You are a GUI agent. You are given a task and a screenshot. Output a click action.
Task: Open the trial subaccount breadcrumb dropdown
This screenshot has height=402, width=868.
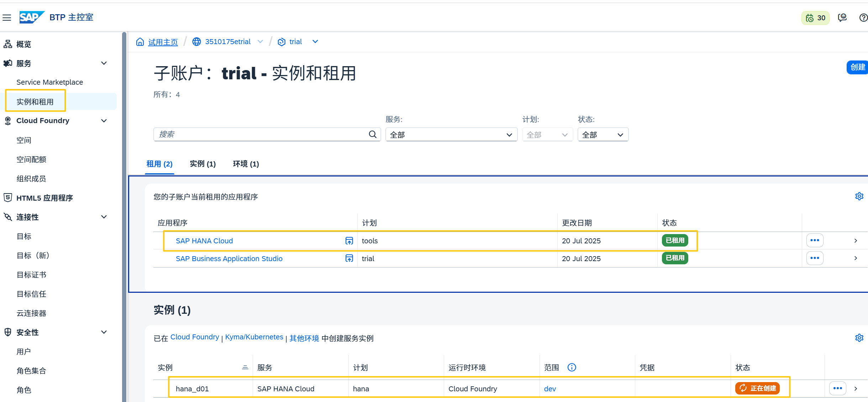pyautogui.click(x=315, y=42)
